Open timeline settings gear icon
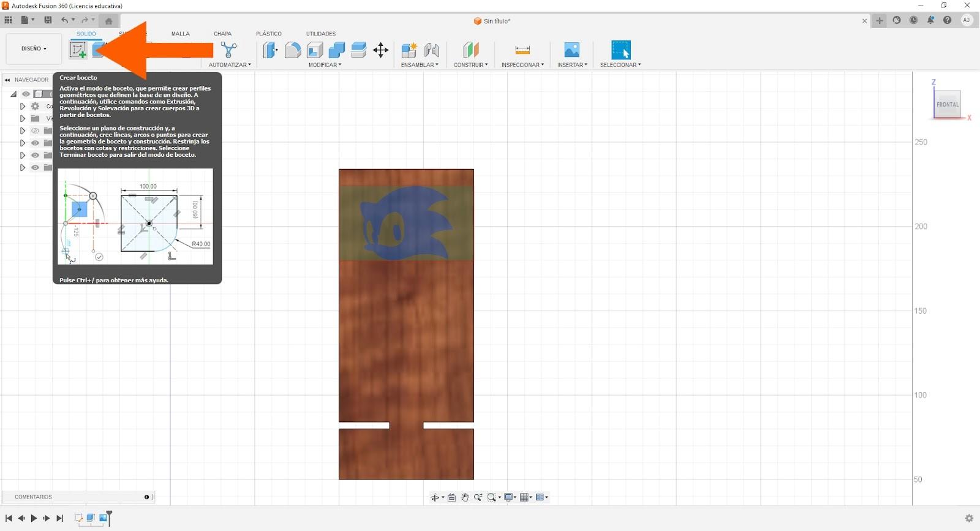The image size is (980, 531). (x=969, y=518)
